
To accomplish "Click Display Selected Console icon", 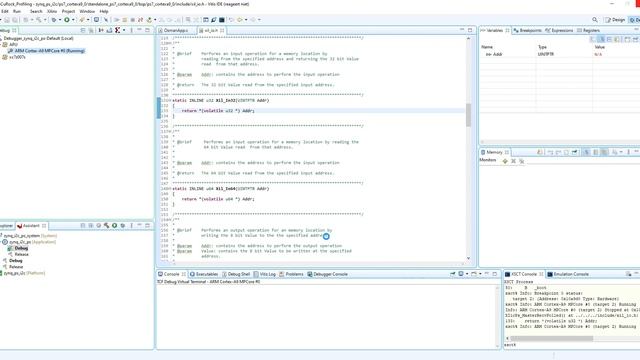I will coord(461,274).
